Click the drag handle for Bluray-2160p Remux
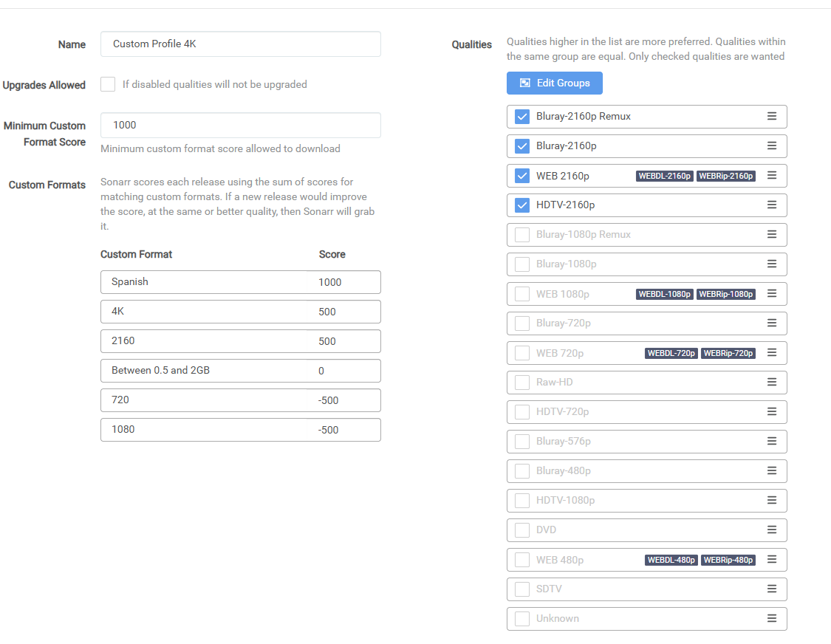 click(x=771, y=117)
